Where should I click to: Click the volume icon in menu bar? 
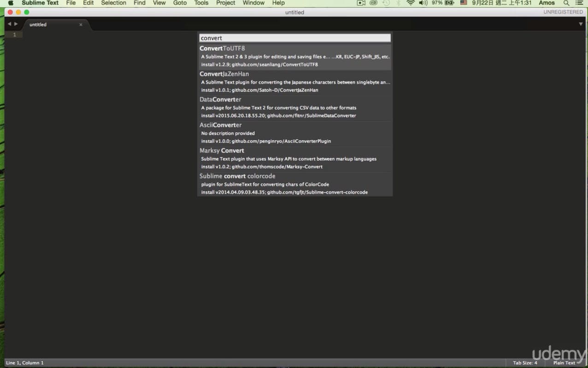pyautogui.click(x=423, y=3)
